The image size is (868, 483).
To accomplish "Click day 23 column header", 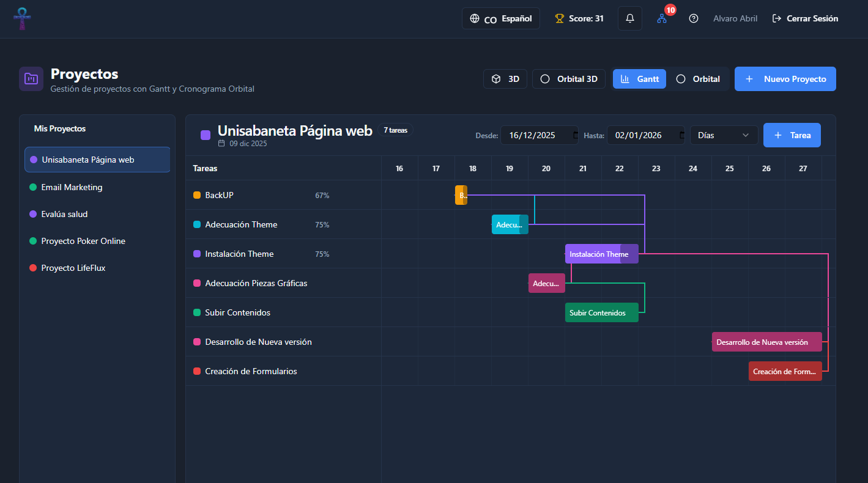I will click(656, 168).
